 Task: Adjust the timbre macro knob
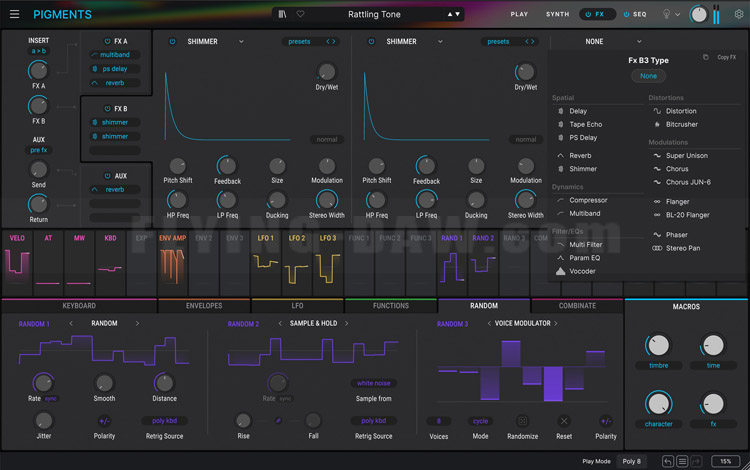tap(658, 345)
